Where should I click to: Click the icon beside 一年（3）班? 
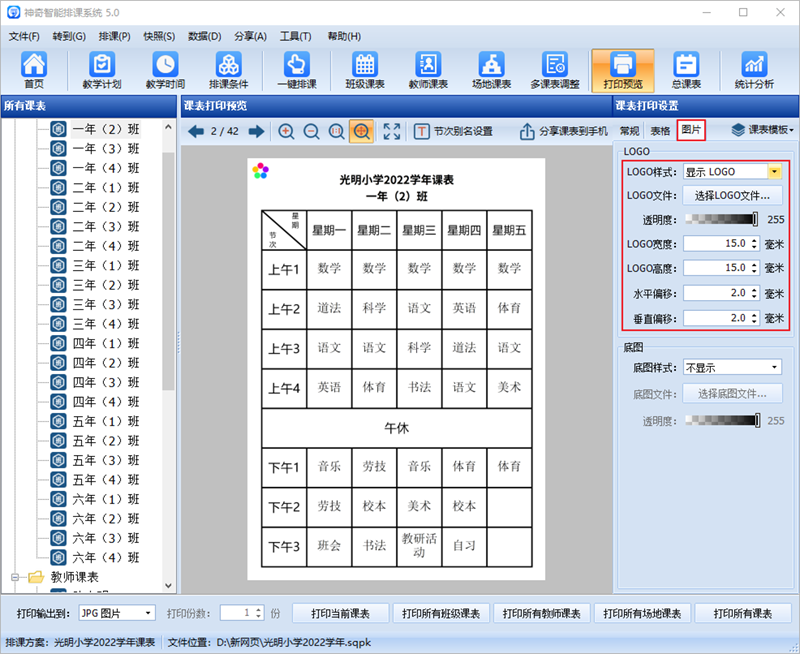58,148
